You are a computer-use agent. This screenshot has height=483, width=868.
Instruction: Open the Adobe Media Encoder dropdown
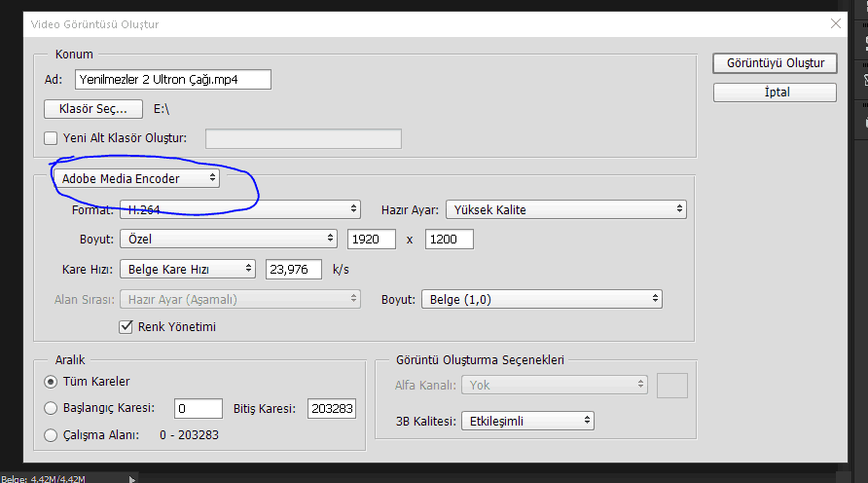point(136,178)
